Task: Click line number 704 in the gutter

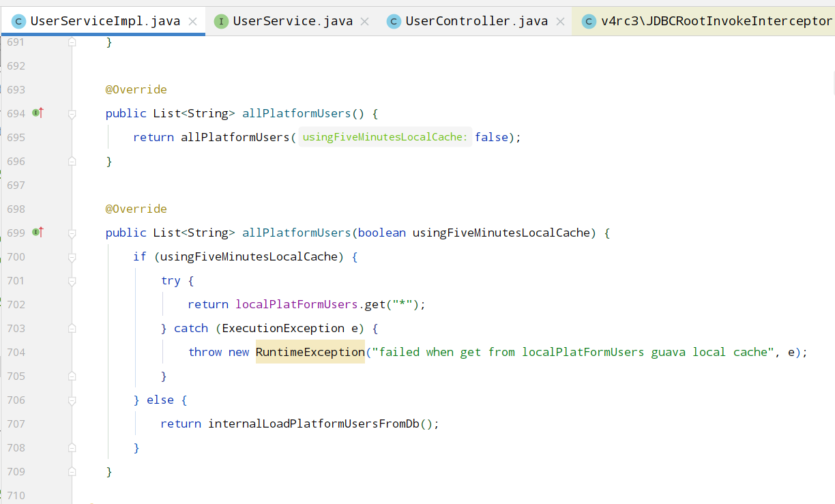Action: click(16, 352)
